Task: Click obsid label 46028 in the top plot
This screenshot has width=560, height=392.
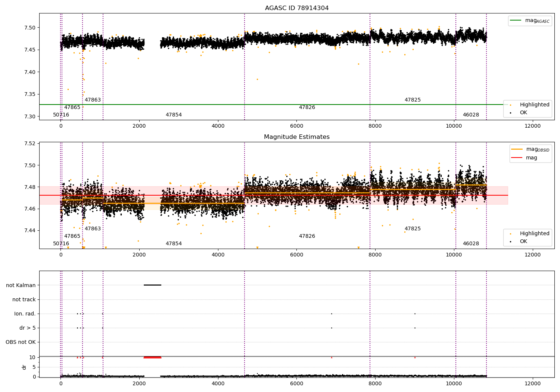Action: coord(471,115)
